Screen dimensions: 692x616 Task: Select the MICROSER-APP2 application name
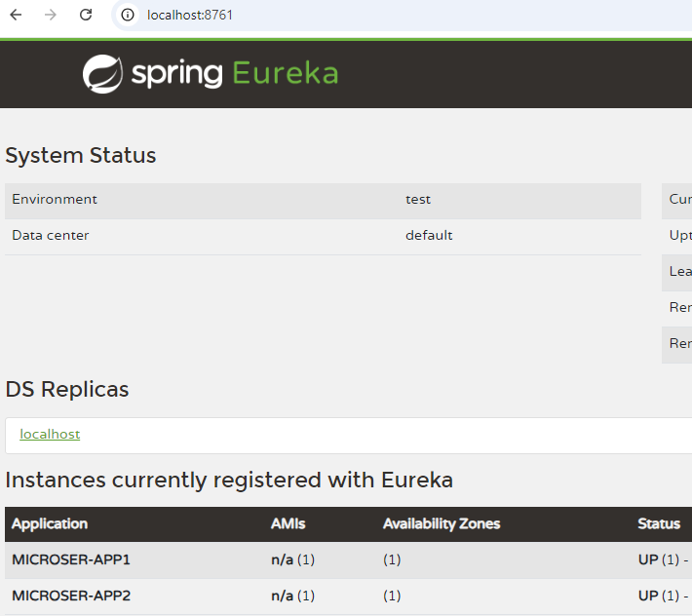pyautogui.click(x=71, y=596)
